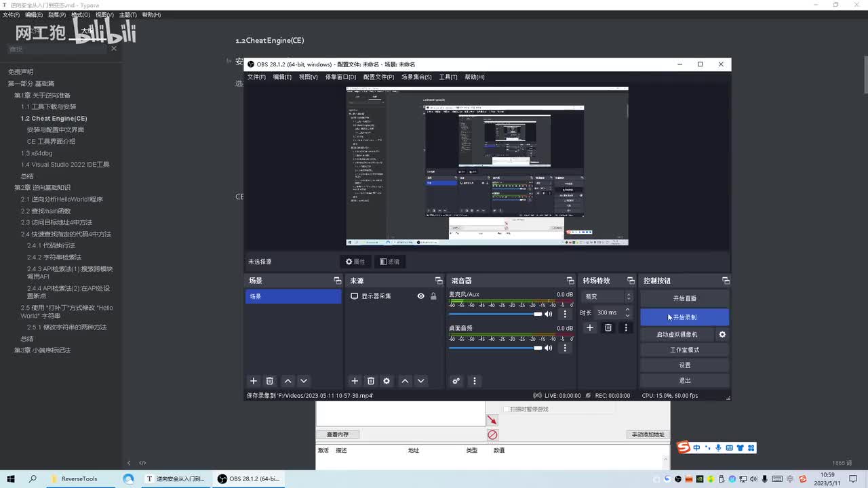Toggle visibility of 显示器采集 source

point(420,296)
